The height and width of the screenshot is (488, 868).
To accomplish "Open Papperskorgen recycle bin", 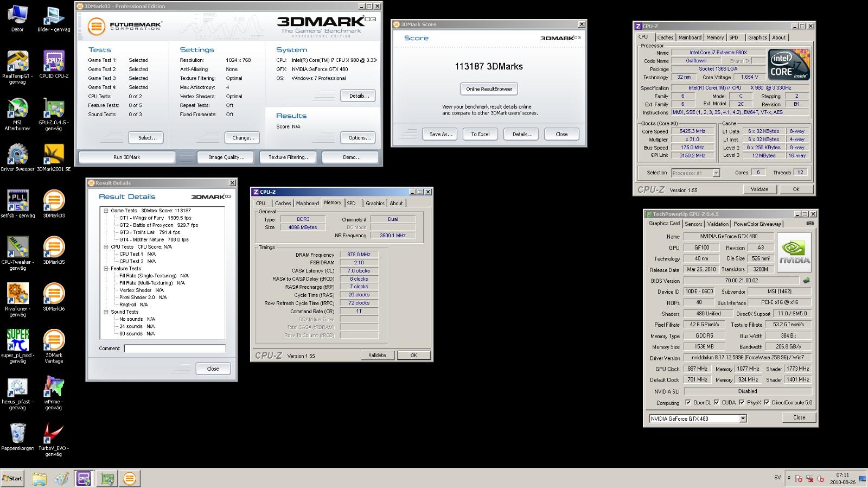I will tap(17, 438).
